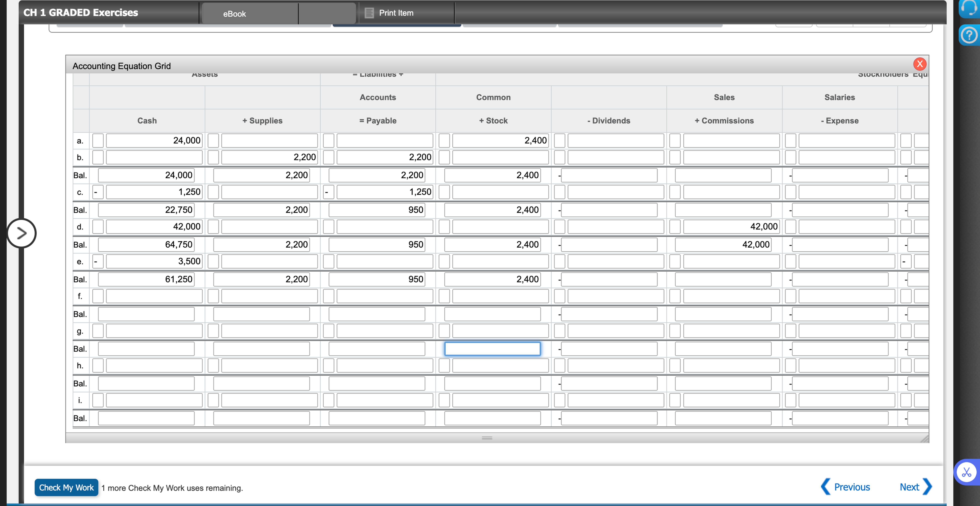Open the Salaries Expense sign box for row h

click(x=790, y=366)
